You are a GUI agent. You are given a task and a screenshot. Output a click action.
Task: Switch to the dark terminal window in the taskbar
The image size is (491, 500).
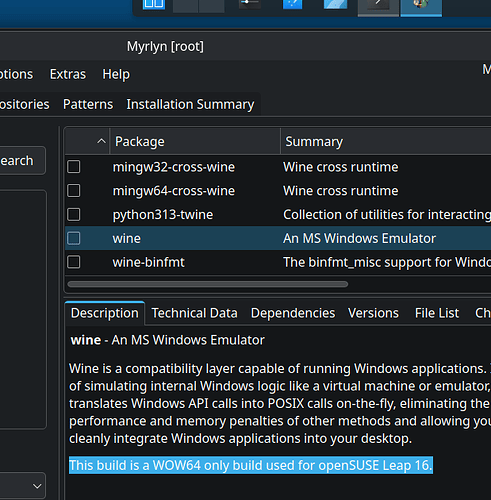pos(378,7)
